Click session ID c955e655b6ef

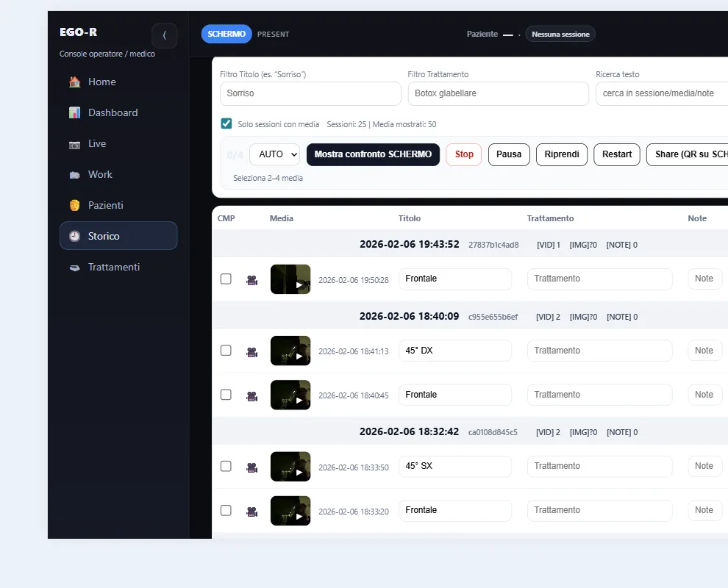pyautogui.click(x=493, y=317)
